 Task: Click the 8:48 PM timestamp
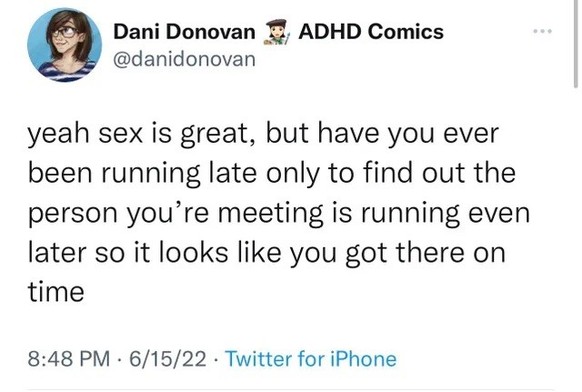point(69,359)
